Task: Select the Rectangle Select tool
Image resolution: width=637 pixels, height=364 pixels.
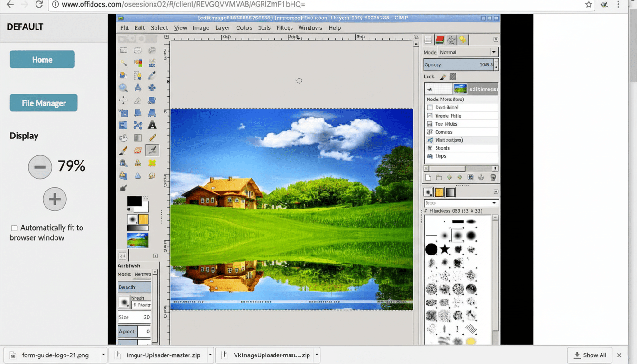Action: coord(123,49)
